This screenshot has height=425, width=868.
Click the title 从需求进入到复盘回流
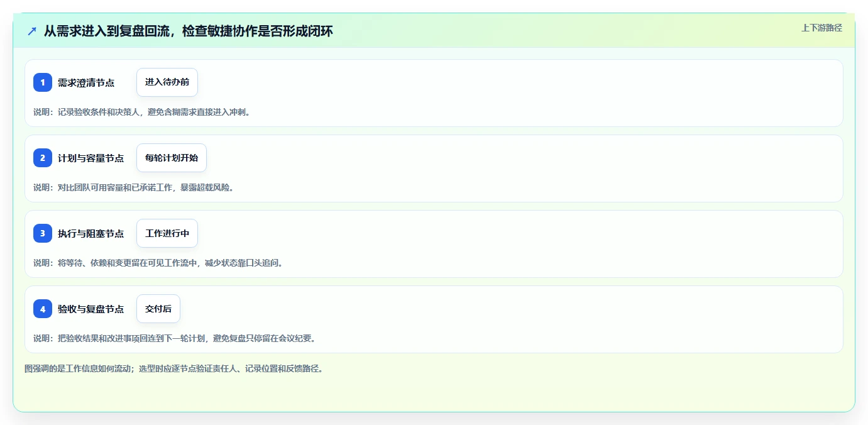pos(188,31)
